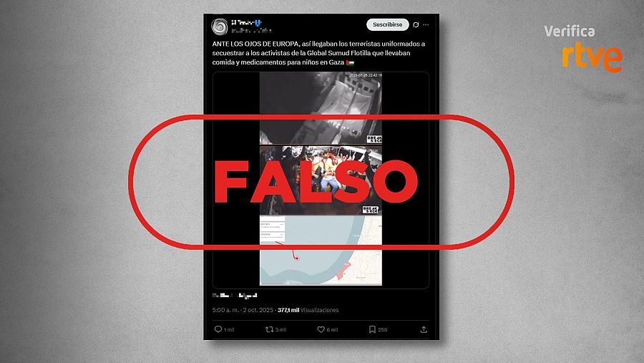The height and width of the screenshot is (363, 644).
Task: Click the Palestinian flag emoji in tweet
Action: 350,62
